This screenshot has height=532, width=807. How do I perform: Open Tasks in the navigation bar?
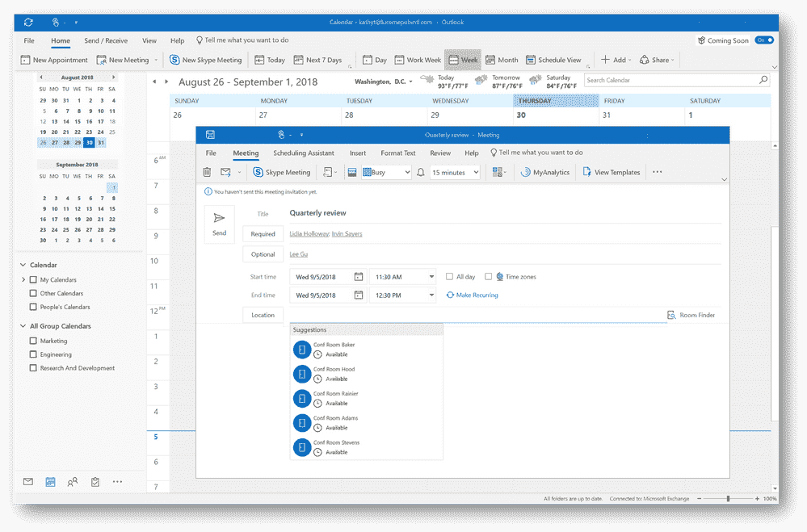pos(95,482)
